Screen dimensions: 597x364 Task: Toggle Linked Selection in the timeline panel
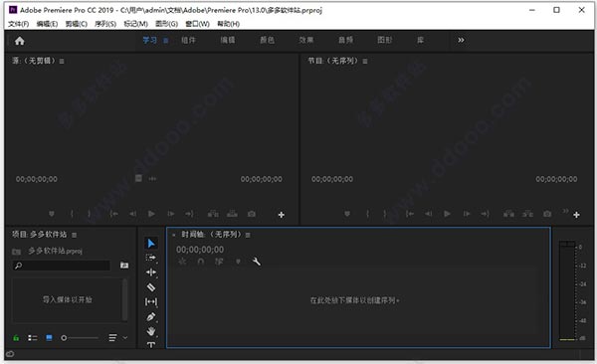pyautogui.click(x=219, y=262)
